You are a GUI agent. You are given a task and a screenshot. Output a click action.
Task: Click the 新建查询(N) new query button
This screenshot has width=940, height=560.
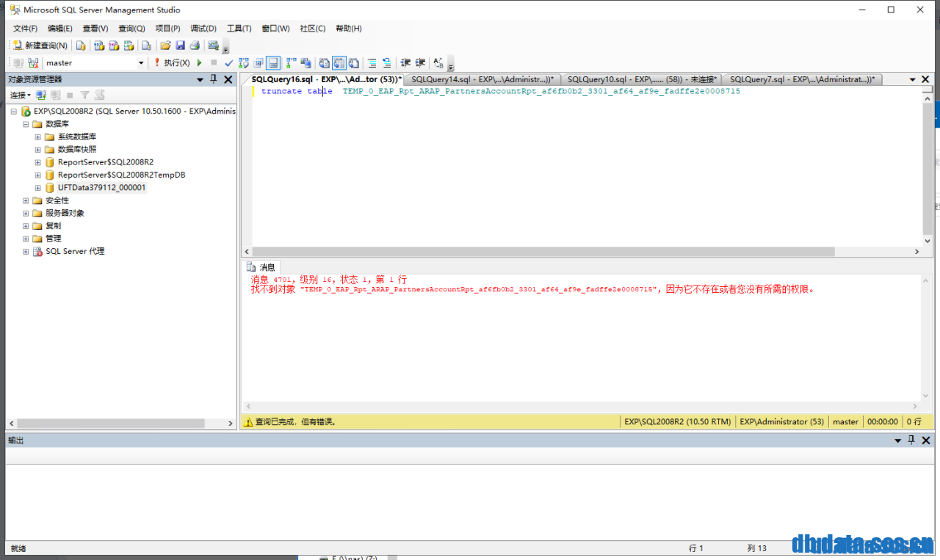click(40, 46)
